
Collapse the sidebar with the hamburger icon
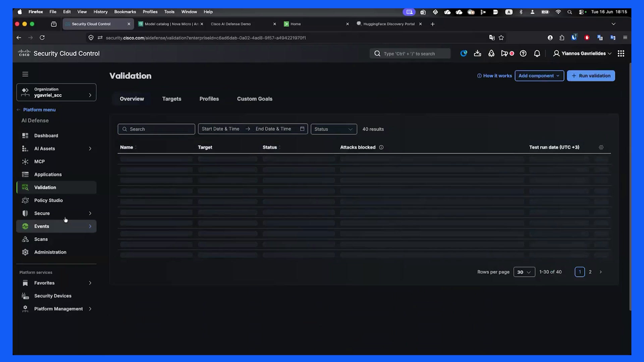click(25, 74)
